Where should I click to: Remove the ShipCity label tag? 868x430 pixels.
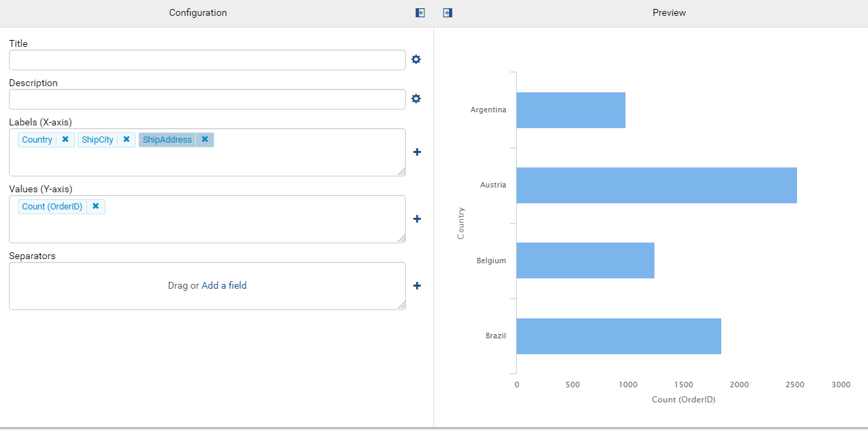(126, 139)
